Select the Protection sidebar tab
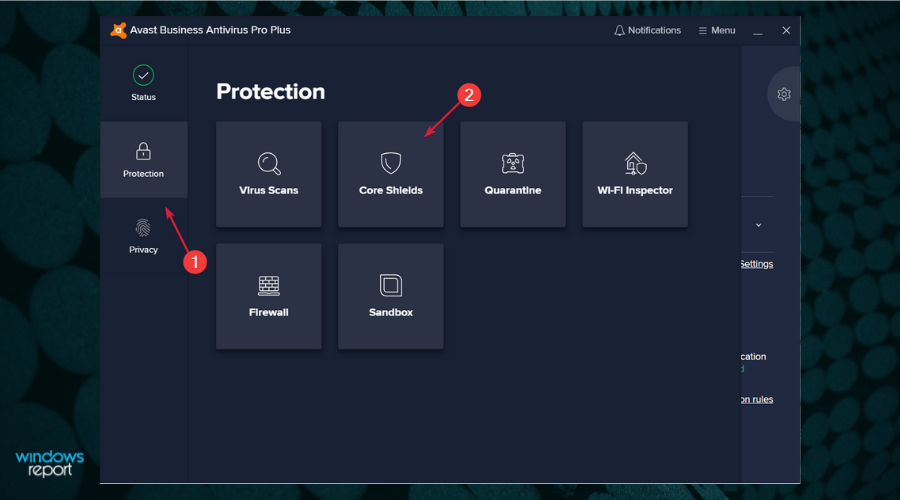Screen dimensions: 900x500 143,160
